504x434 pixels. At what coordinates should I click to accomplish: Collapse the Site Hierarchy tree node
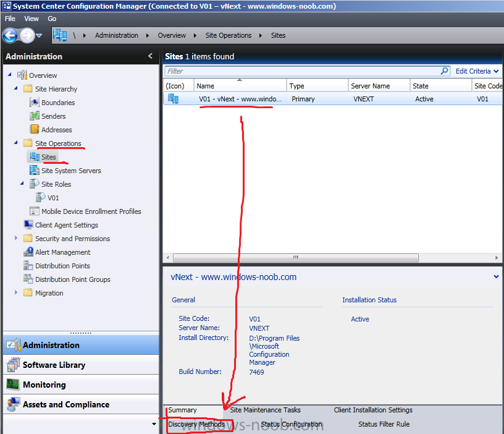pos(16,88)
